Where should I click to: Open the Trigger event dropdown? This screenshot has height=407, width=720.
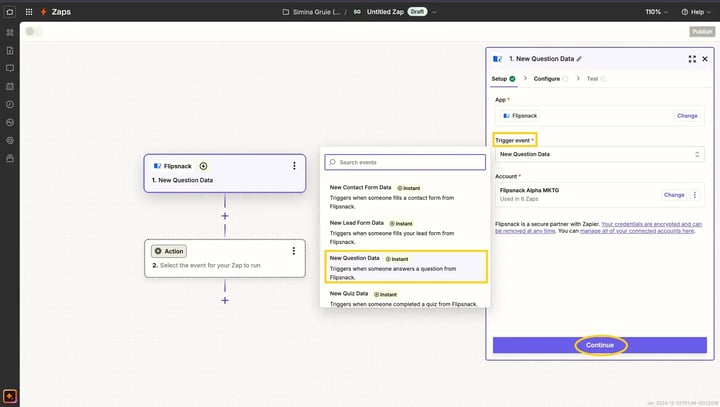(599, 154)
